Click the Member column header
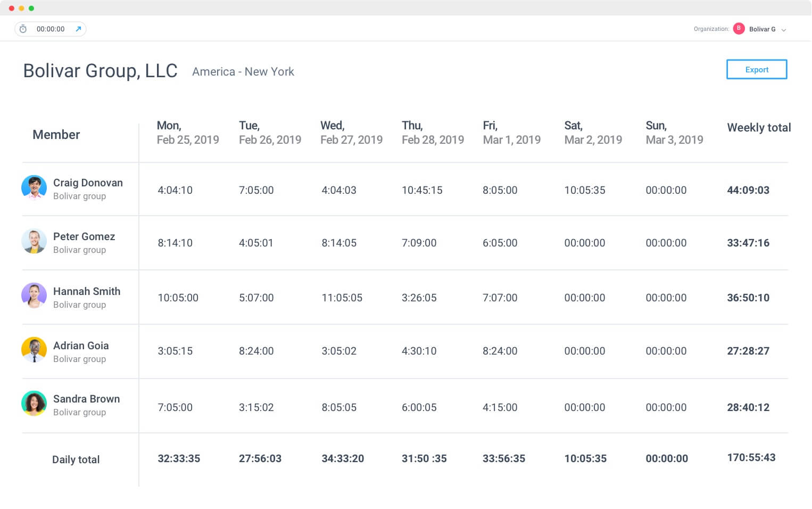812x509 pixels. tap(56, 135)
